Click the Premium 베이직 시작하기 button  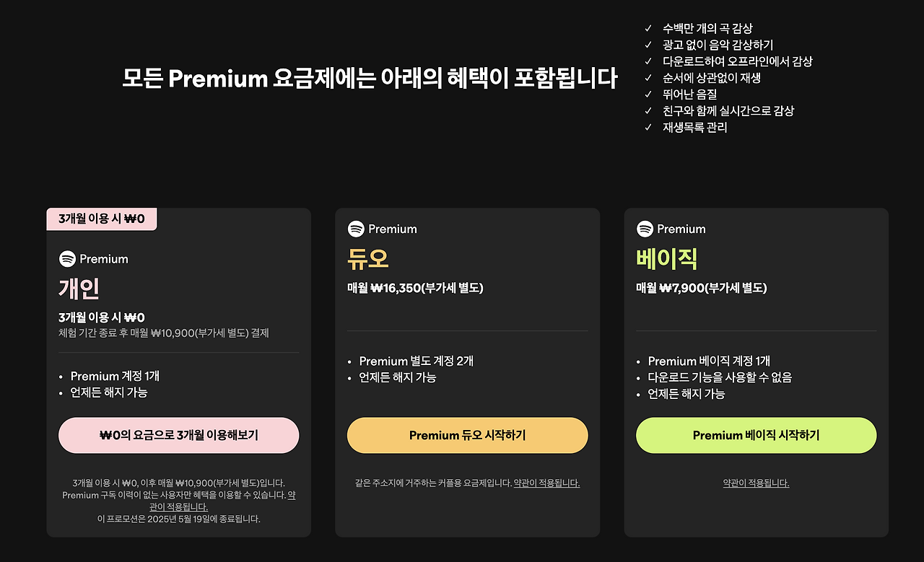point(756,435)
